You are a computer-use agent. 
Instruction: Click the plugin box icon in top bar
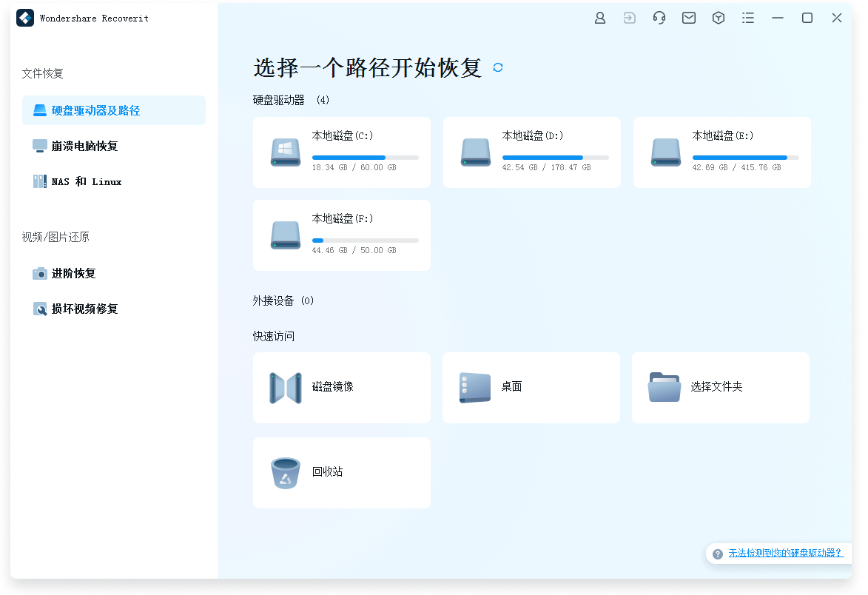click(x=719, y=17)
